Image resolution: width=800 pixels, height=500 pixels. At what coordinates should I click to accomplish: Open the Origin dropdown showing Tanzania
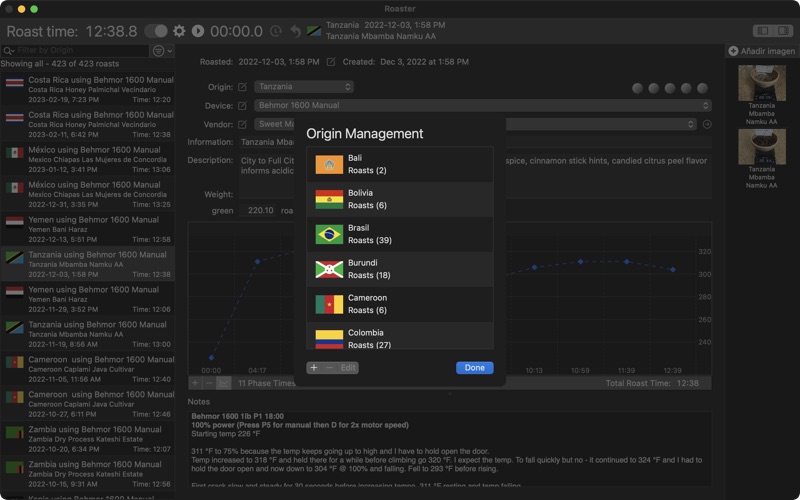click(304, 87)
